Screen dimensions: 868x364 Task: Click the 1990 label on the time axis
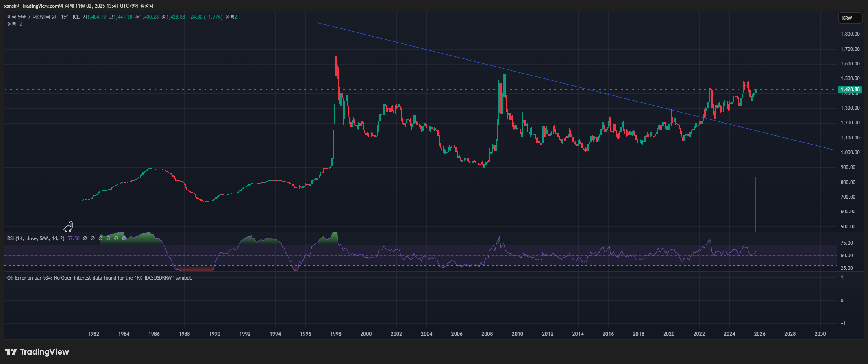pos(215,334)
